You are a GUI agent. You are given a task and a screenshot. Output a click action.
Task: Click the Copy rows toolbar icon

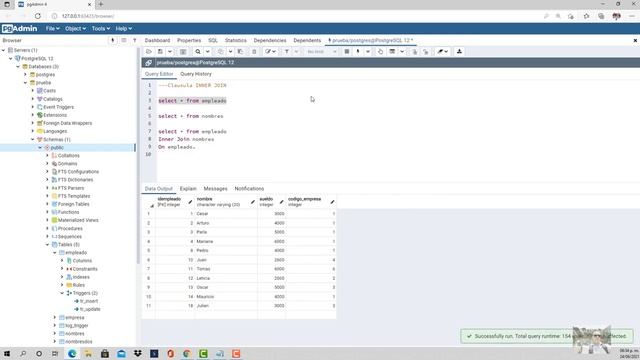(220, 51)
